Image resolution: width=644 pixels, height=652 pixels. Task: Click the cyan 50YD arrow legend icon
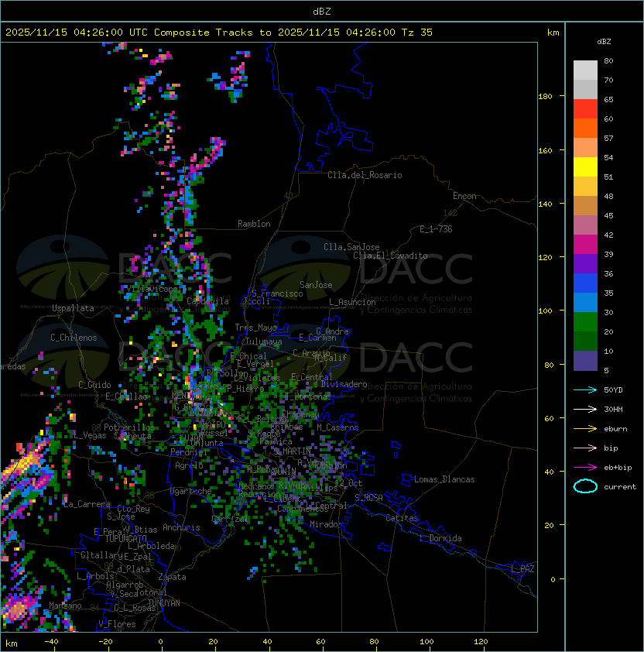pos(585,389)
